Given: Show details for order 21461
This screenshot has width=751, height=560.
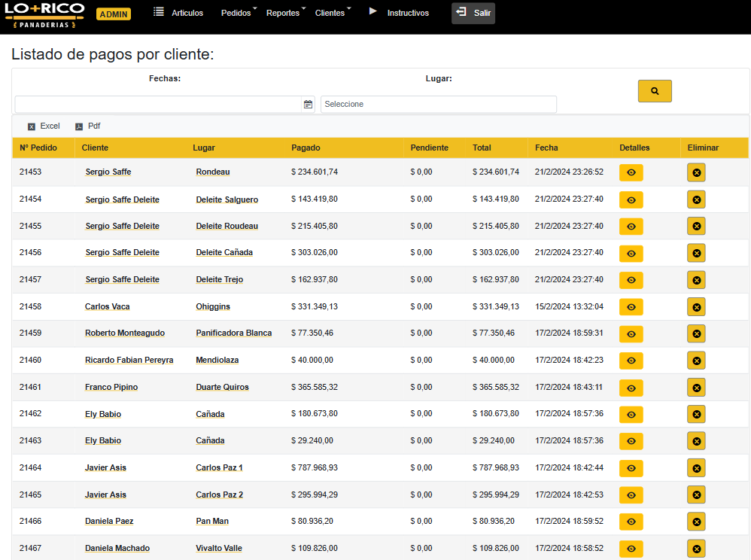Looking at the screenshot, I should (631, 388).
